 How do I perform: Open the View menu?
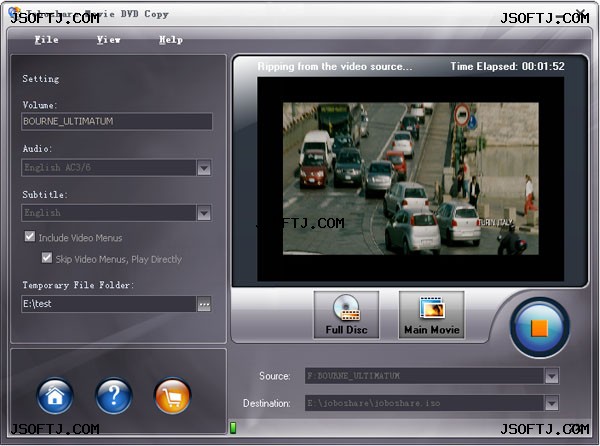pyautogui.click(x=109, y=40)
